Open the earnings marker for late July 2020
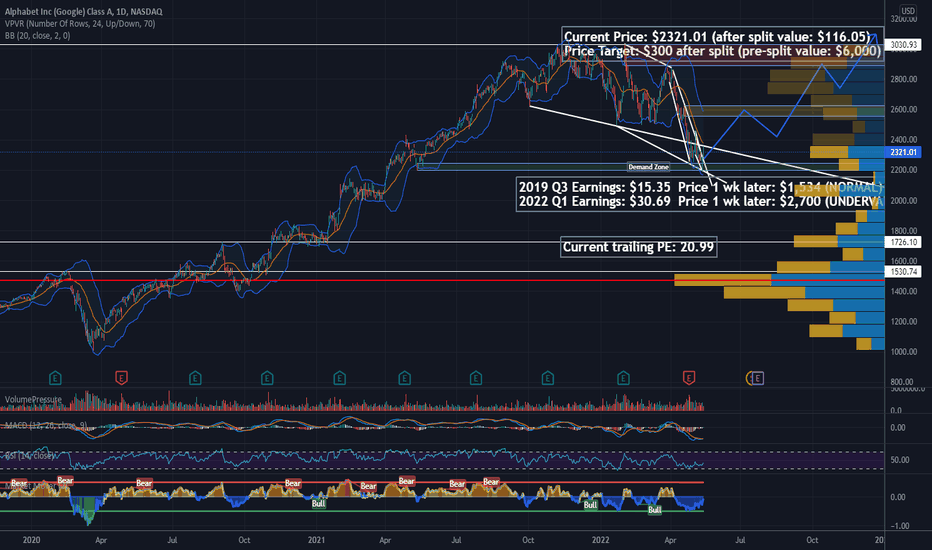932x550 pixels. [x=195, y=378]
